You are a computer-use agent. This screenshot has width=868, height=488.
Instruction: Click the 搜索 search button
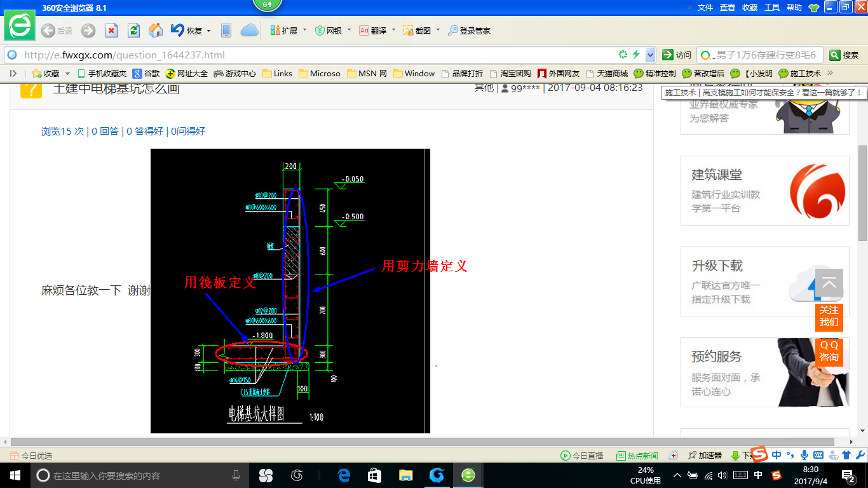click(x=844, y=55)
